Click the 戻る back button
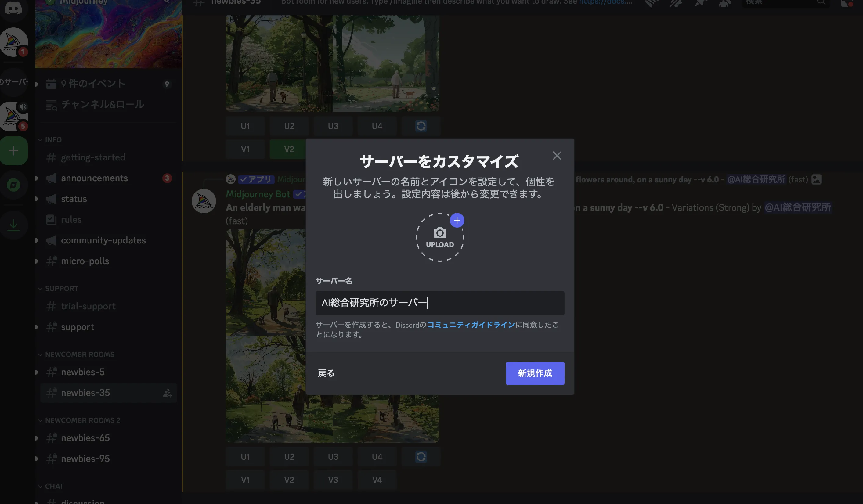 [326, 373]
